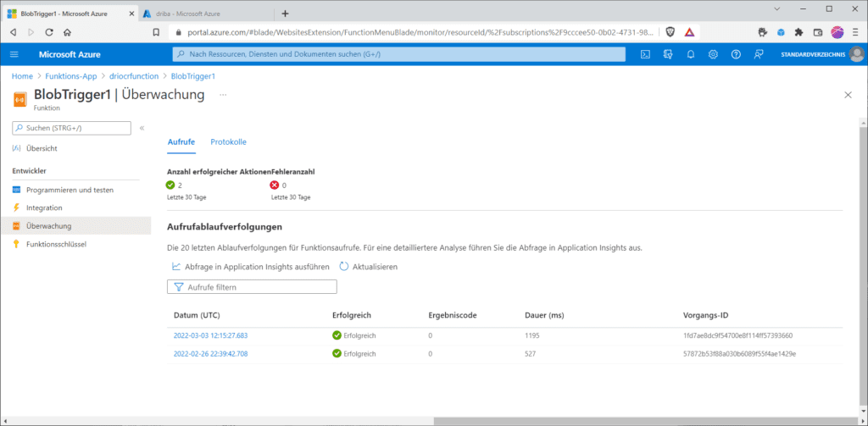The width and height of the screenshot is (868, 426).
Task: Click Abfrage in Application Insights ausführen
Action: [251, 267]
